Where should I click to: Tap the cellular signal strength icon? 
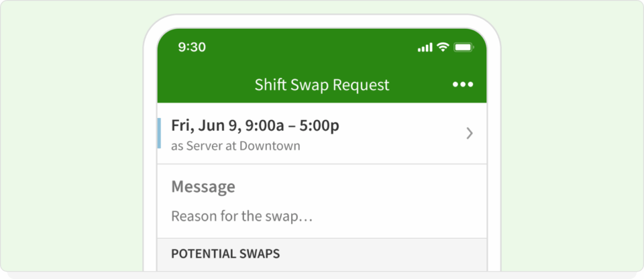coord(425,48)
